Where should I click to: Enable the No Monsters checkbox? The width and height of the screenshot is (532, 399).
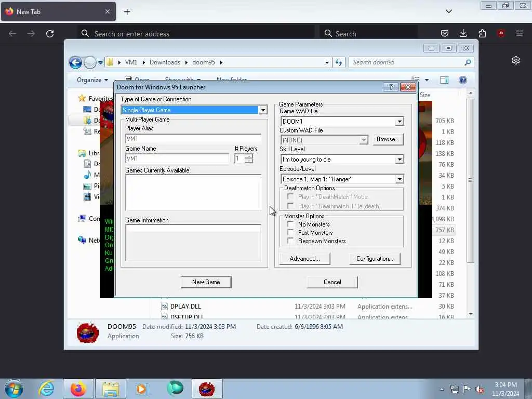click(290, 224)
